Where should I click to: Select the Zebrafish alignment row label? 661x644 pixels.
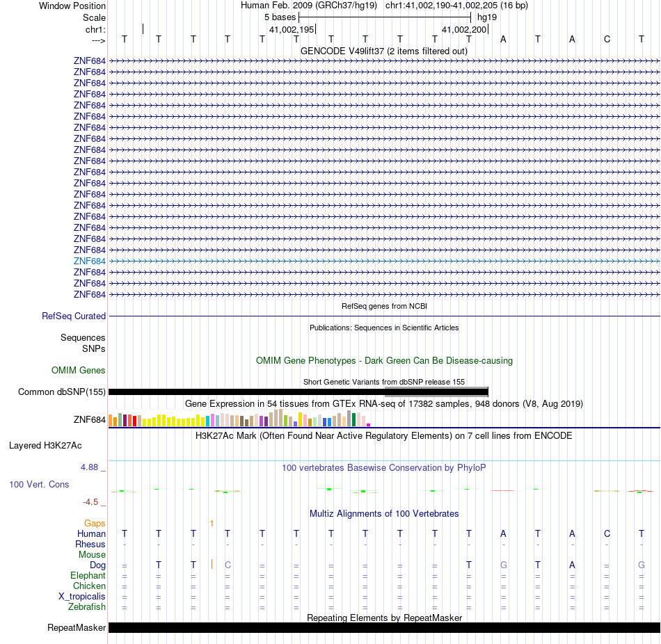pos(87,607)
